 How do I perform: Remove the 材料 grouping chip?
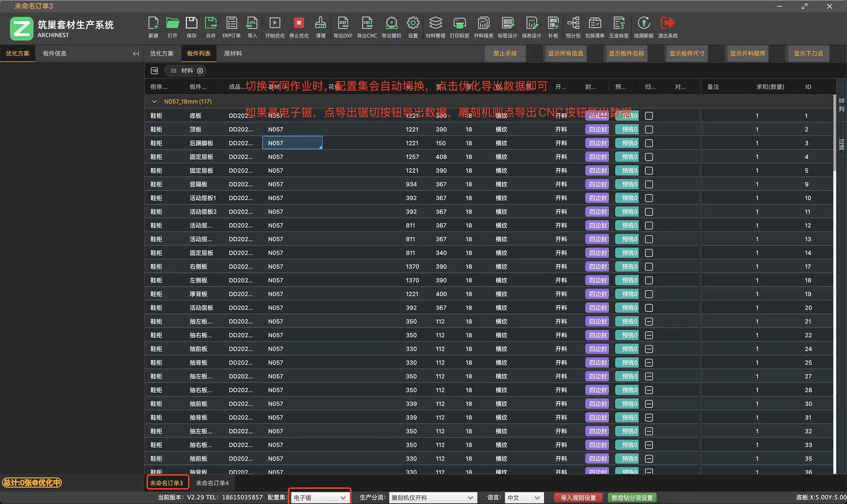click(x=200, y=71)
